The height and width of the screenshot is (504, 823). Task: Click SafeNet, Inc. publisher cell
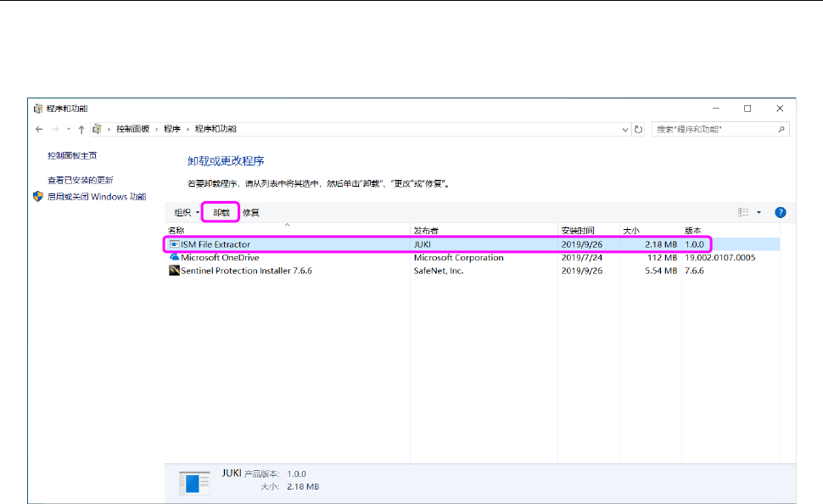(x=439, y=271)
